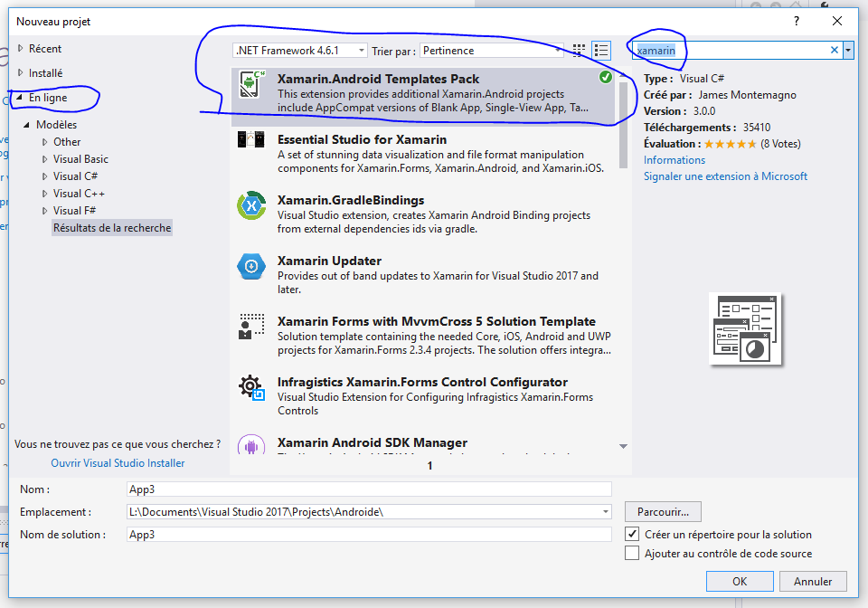
Task: Open the Informations link
Action: 675,160
